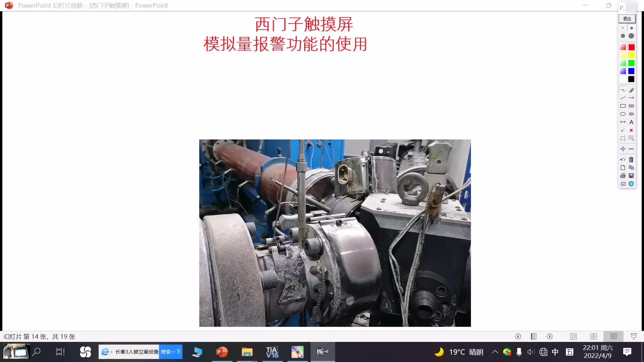
Task: Choose the white pen color
Action: (x=623, y=79)
